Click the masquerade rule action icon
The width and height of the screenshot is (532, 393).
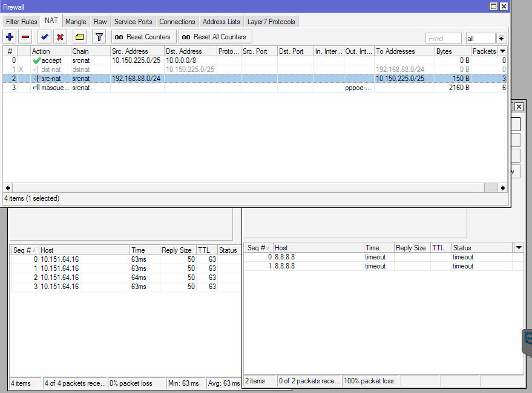coord(36,88)
